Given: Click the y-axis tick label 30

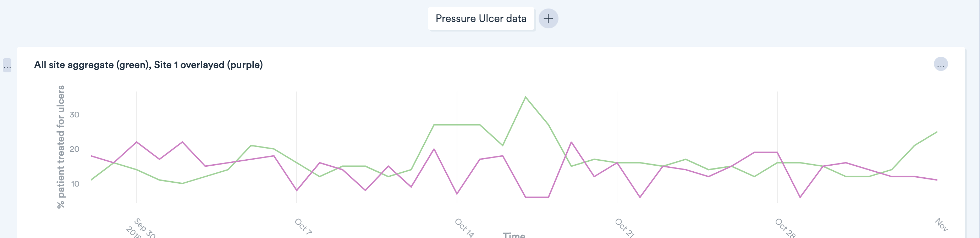Looking at the screenshot, I should (x=75, y=115).
